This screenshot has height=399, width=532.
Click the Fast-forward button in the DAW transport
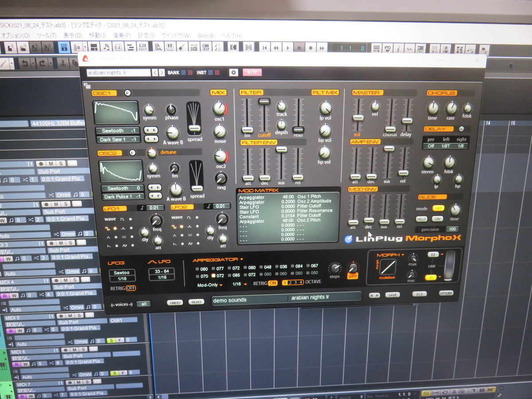[322, 47]
